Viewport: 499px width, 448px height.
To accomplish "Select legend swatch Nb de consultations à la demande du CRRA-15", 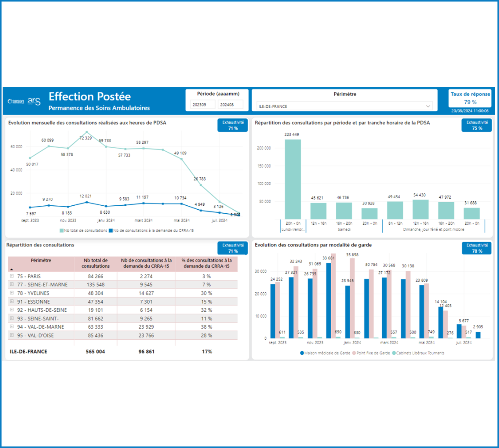I will tap(111, 230).
